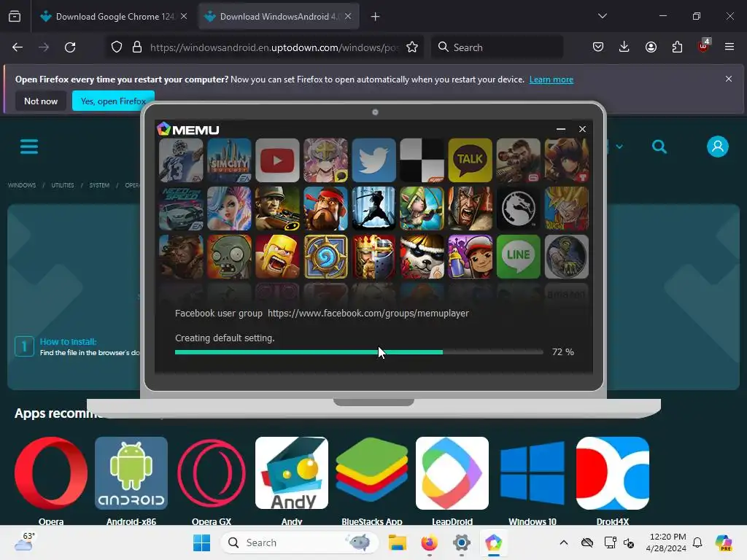Click the YouTube icon in MEmu installer

277,160
